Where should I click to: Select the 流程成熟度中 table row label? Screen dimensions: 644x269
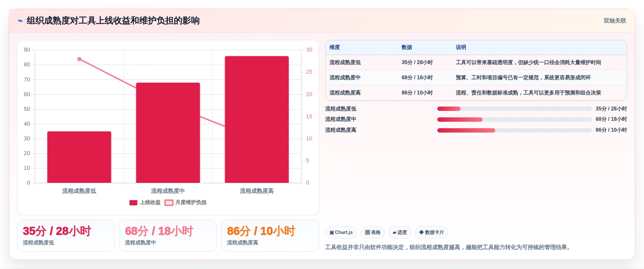[x=345, y=78]
